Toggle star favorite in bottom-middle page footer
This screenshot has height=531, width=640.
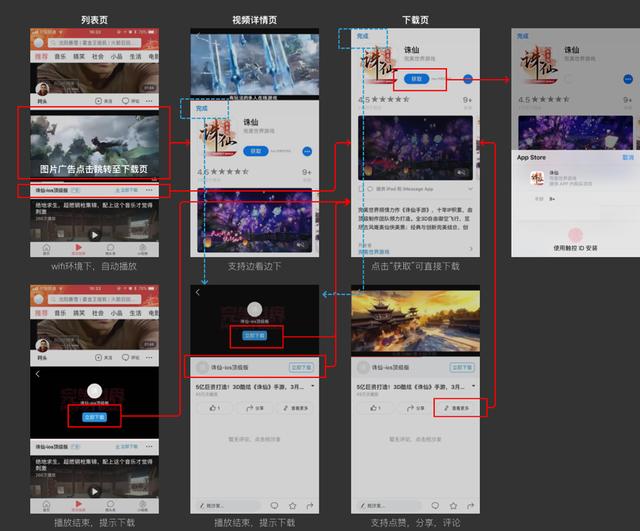pos(292,505)
